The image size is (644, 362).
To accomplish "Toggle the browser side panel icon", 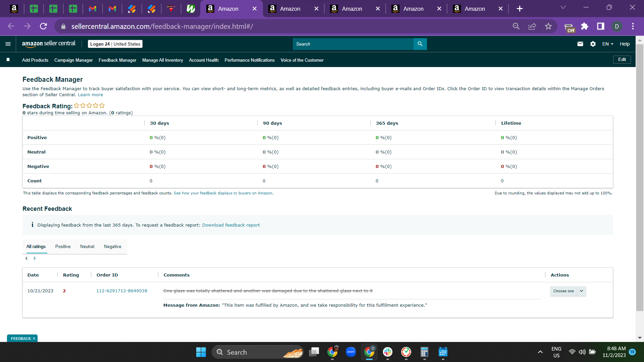I will (x=601, y=26).
